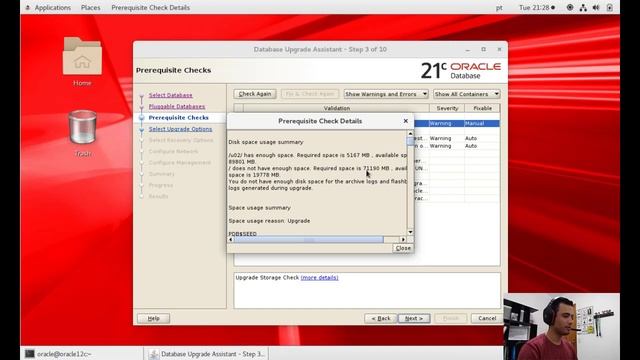Image resolution: width=640 pixels, height=360 pixels.
Task: Select the Prerequisite Checks step
Action: 178,118
